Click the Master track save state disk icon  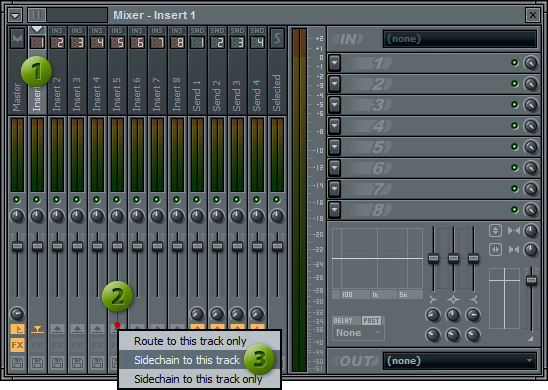click(x=17, y=363)
